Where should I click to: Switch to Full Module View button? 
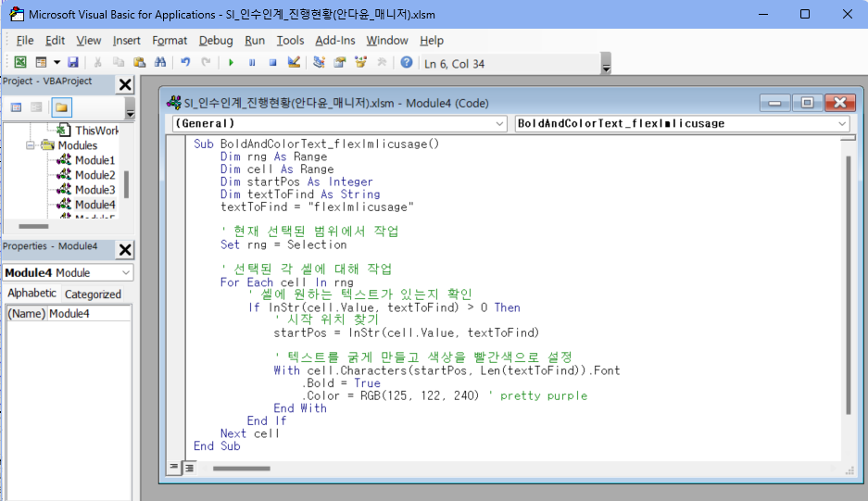pos(189,469)
